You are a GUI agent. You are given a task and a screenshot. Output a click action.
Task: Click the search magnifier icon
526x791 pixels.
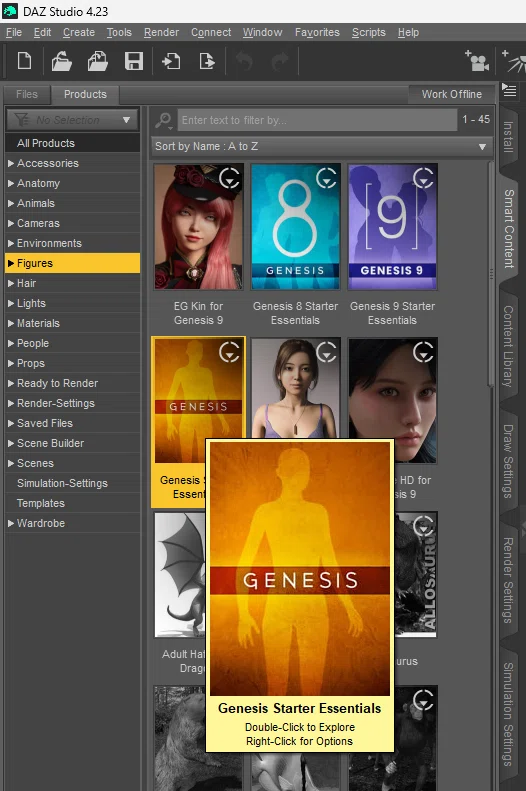(163, 120)
